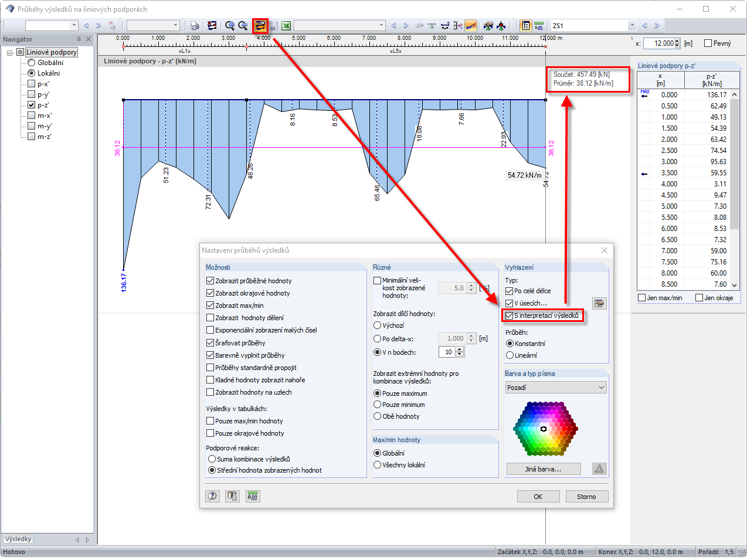
Task: Switch to the Výsledky tab
Action: click(x=18, y=539)
